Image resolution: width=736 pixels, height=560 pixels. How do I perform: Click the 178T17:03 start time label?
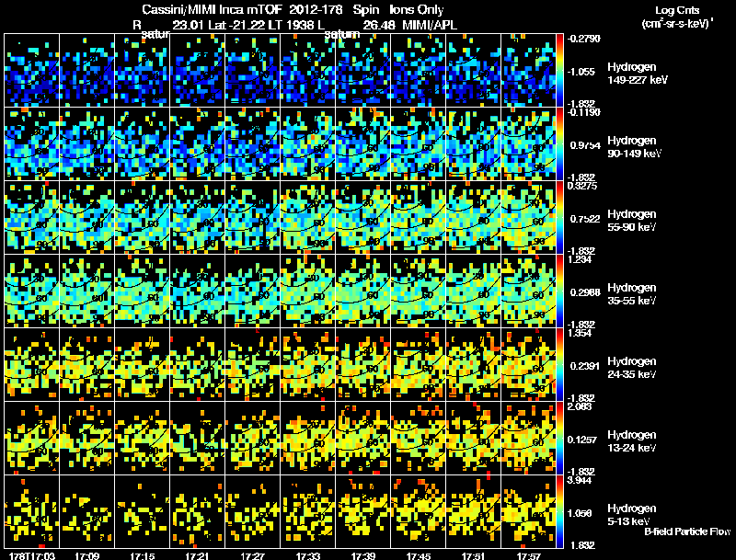pos(32,555)
